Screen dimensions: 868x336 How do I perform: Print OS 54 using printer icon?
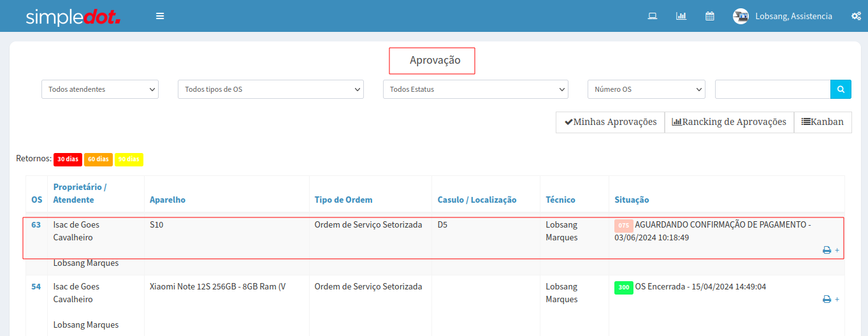click(827, 299)
